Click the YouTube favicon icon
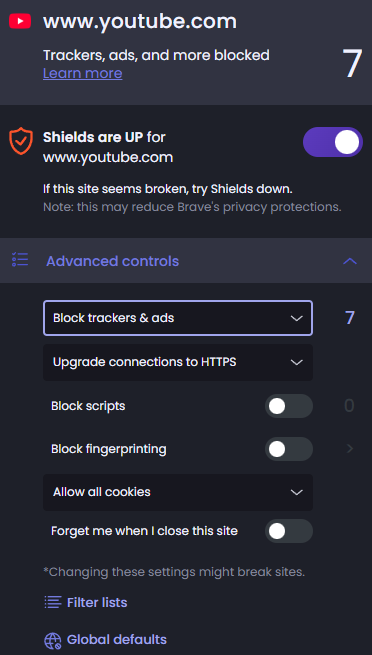The height and width of the screenshot is (655, 372). [x=20, y=21]
